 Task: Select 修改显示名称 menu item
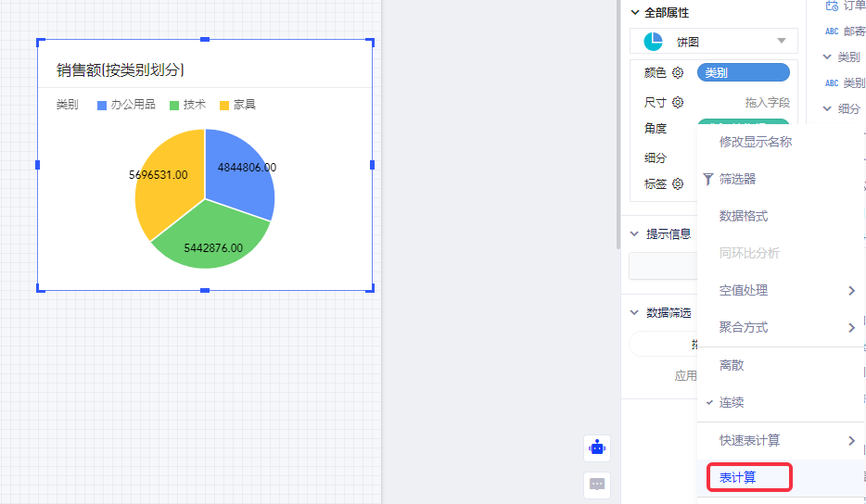(x=756, y=142)
